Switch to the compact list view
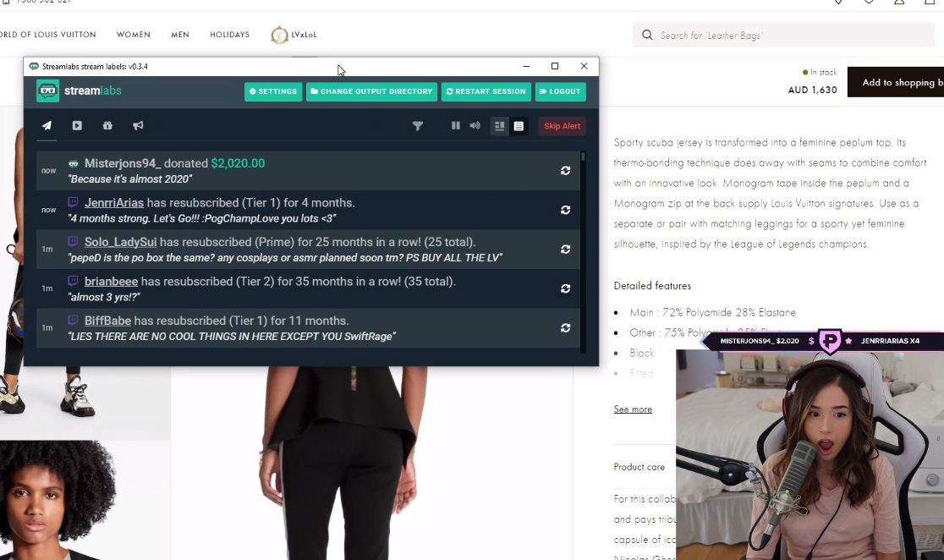 pyautogui.click(x=519, y=126)
